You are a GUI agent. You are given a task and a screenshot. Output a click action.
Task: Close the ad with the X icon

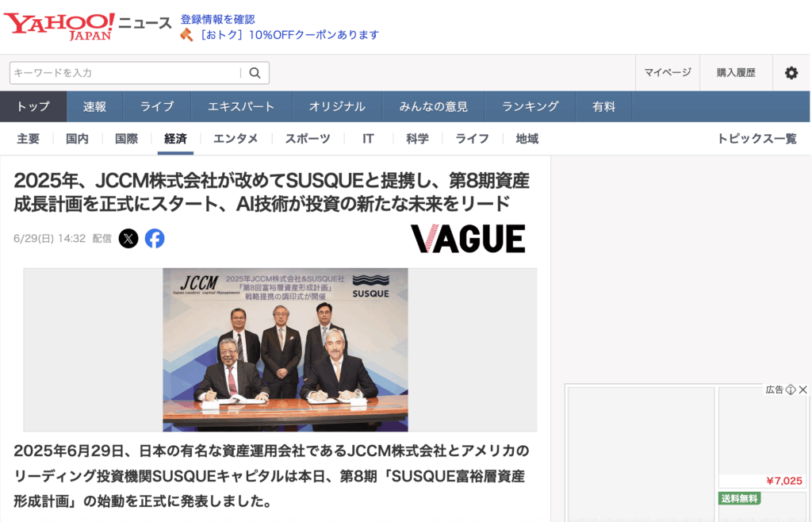805,390
